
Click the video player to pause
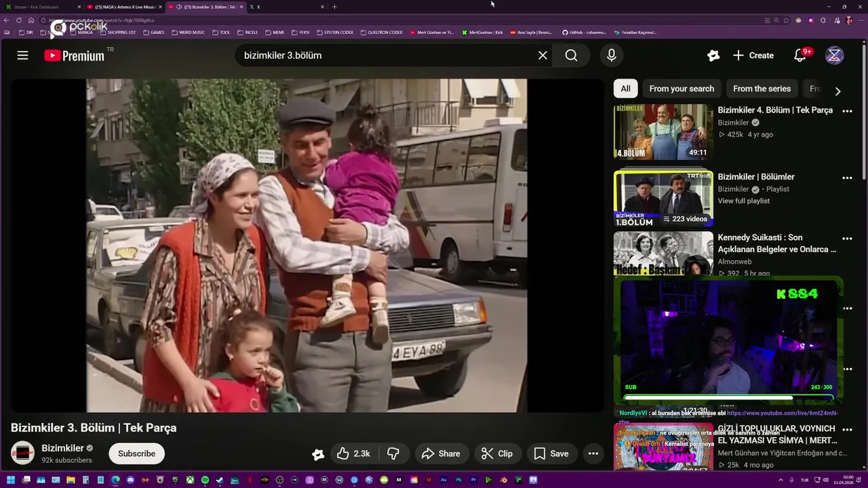pyautogui.click(x=307, y=245)
